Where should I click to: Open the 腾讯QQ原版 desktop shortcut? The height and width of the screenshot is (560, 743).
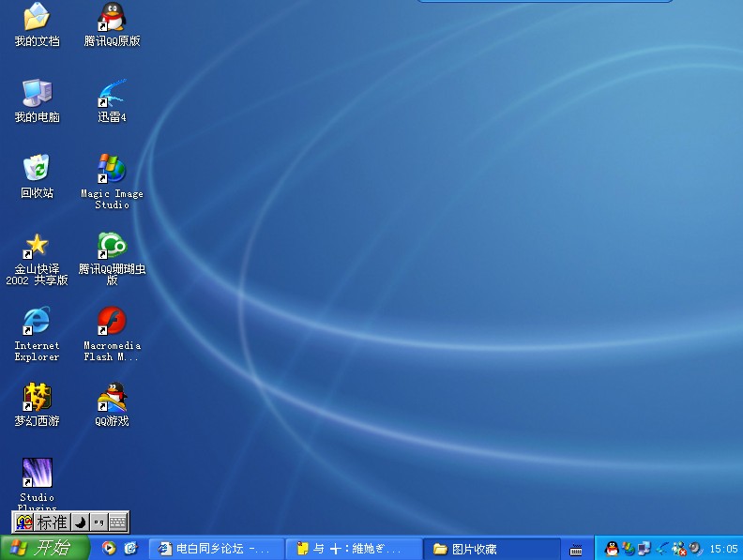112,17
